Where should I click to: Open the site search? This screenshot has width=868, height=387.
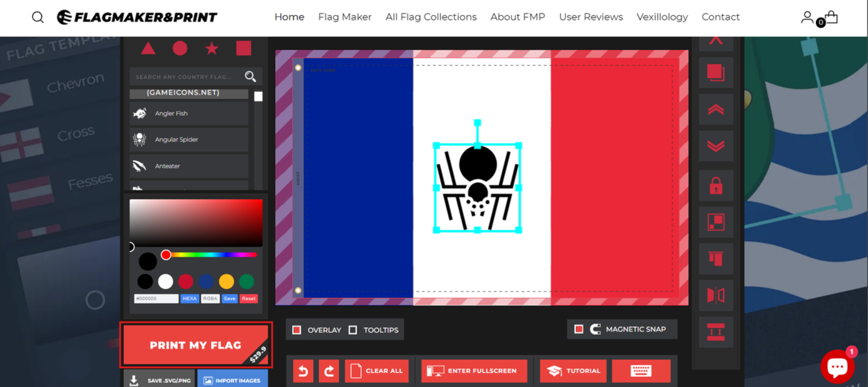coord(38,17)
